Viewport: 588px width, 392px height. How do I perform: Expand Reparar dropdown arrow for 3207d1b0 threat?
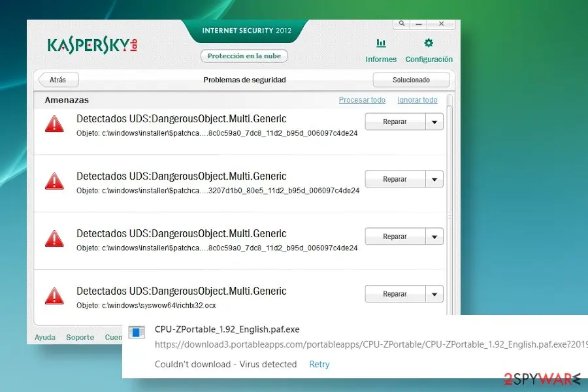coord(434,179)
